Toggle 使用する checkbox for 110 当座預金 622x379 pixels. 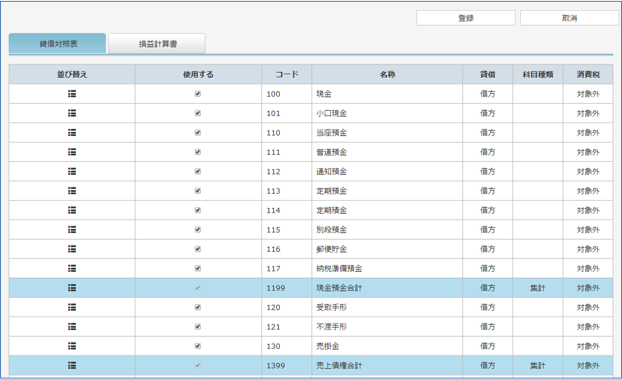[198, 133]
